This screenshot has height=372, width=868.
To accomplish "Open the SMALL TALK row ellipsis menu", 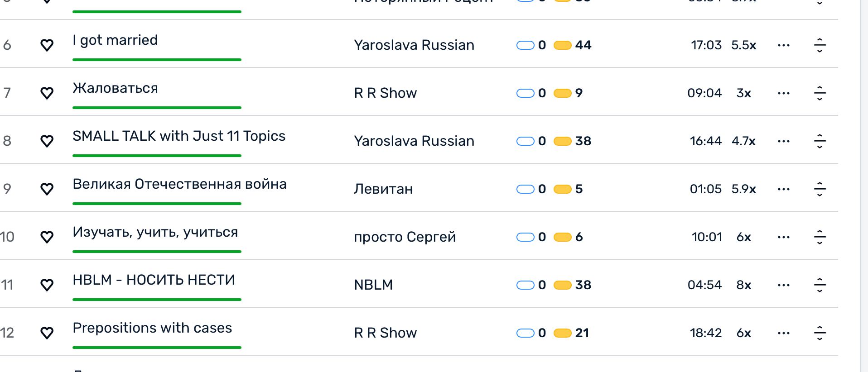I will tap(783, 141).
